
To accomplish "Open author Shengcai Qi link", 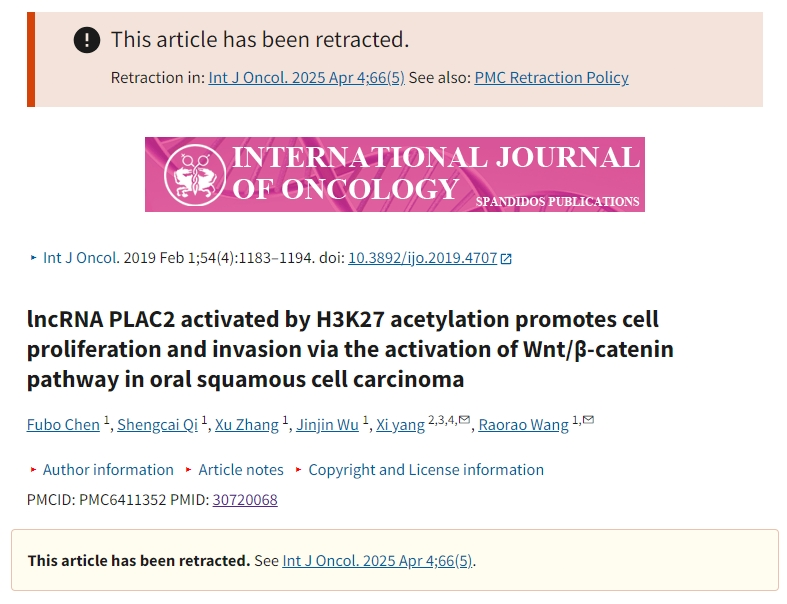I will (x=158, y=425).
